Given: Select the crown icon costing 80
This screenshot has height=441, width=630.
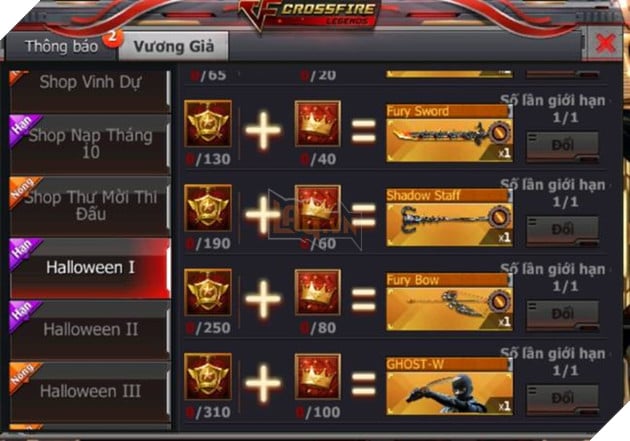Looking at the screenshot, I should pyautogui.click(x=317, y=292).
